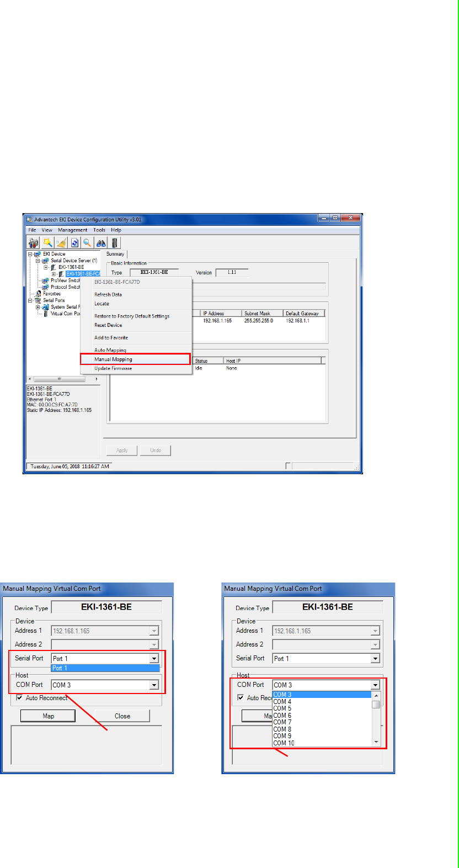
Task: Click the Apply button
Action: point(122,451)
